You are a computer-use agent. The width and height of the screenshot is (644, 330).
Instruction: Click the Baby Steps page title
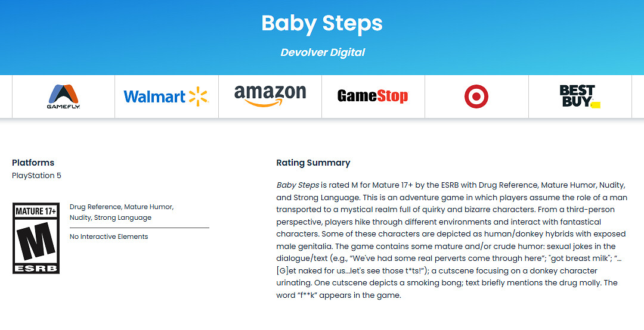(x=322, y=24)
